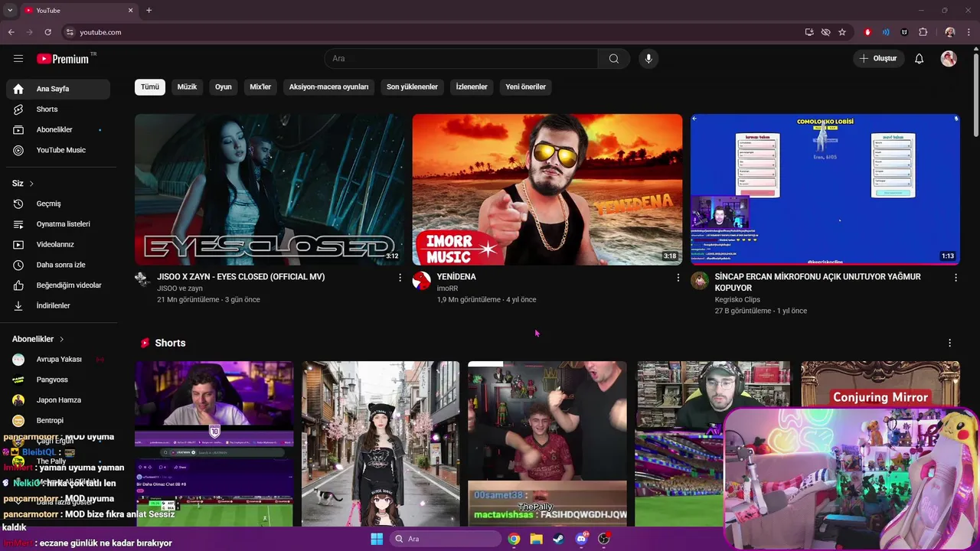Viewport: 980px width, 551px height.
Task: Open Beğendiğim videolar list
Action: [58, 285]
